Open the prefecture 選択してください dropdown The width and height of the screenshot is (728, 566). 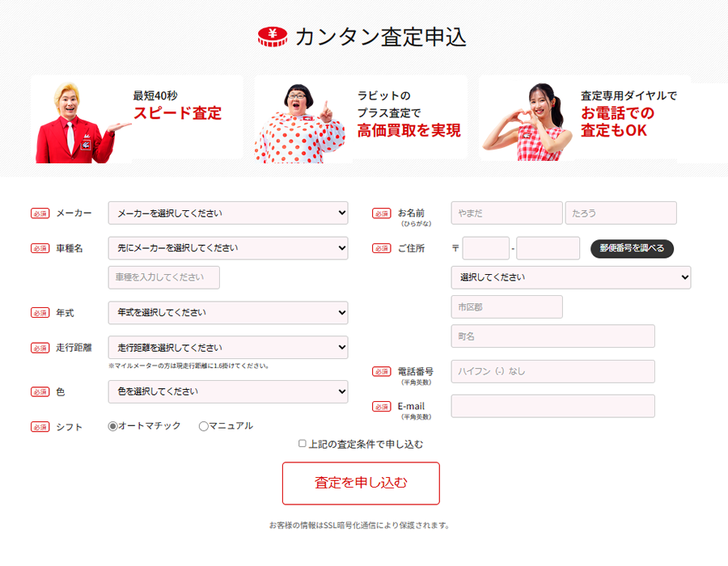click(570, 277)
